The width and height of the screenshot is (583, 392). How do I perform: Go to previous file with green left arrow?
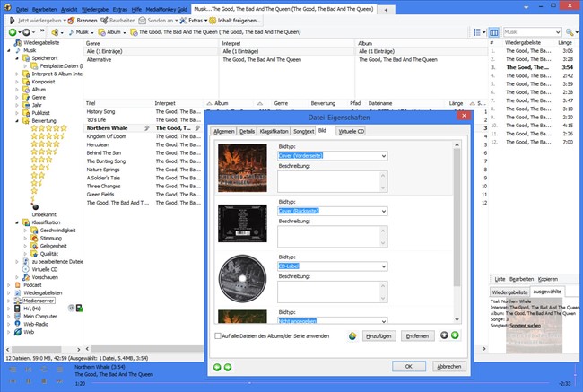217,367
